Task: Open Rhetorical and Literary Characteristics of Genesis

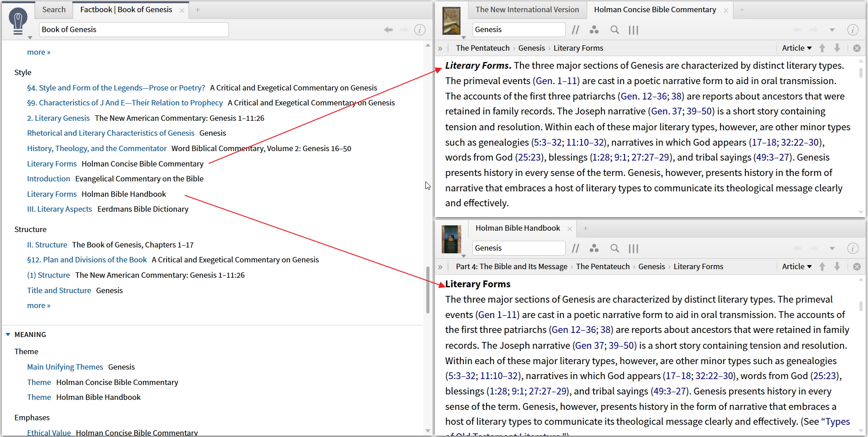Action: coord(111,133)
